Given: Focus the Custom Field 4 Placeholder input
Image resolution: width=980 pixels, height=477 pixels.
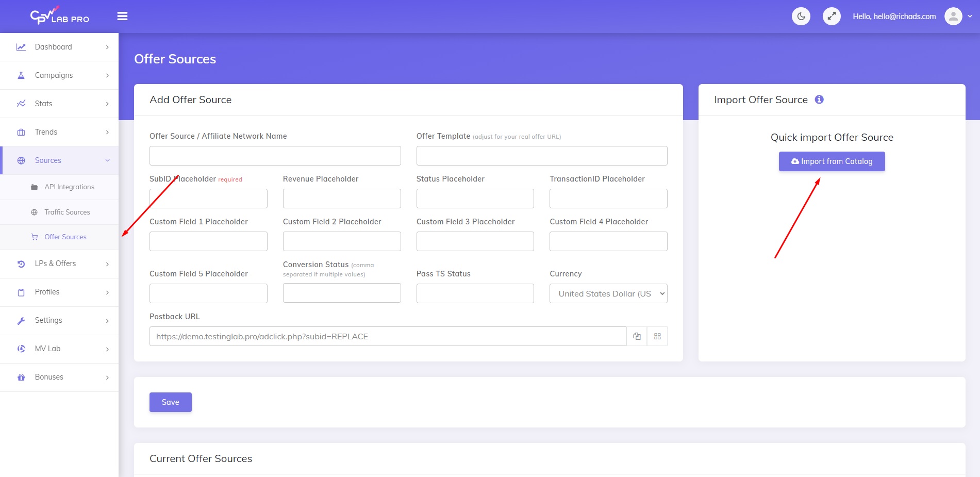Looking at the screenshot, I should 608,241.
